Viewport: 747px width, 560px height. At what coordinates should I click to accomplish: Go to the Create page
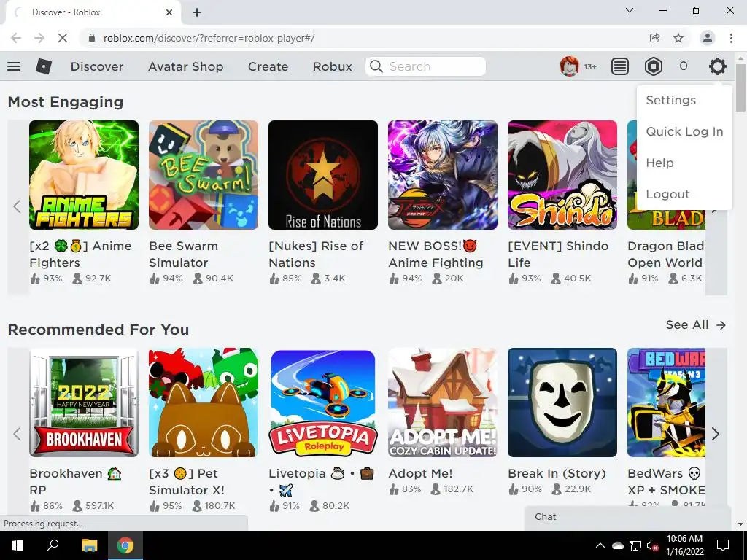coord(268,66)
